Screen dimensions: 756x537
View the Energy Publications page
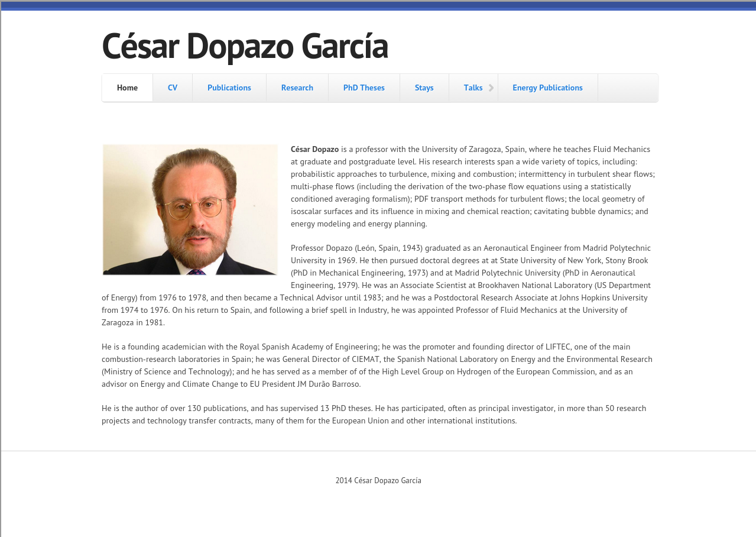547,88
